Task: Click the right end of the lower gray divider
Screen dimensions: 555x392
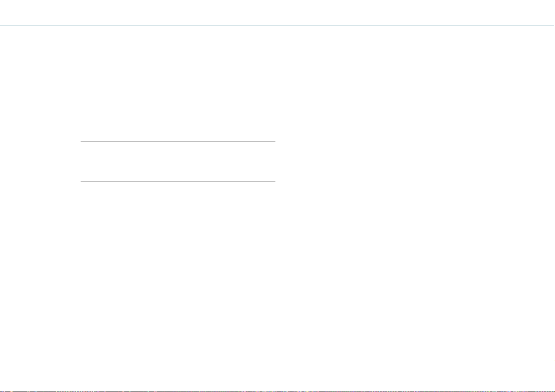Action: tap(274, 181)
